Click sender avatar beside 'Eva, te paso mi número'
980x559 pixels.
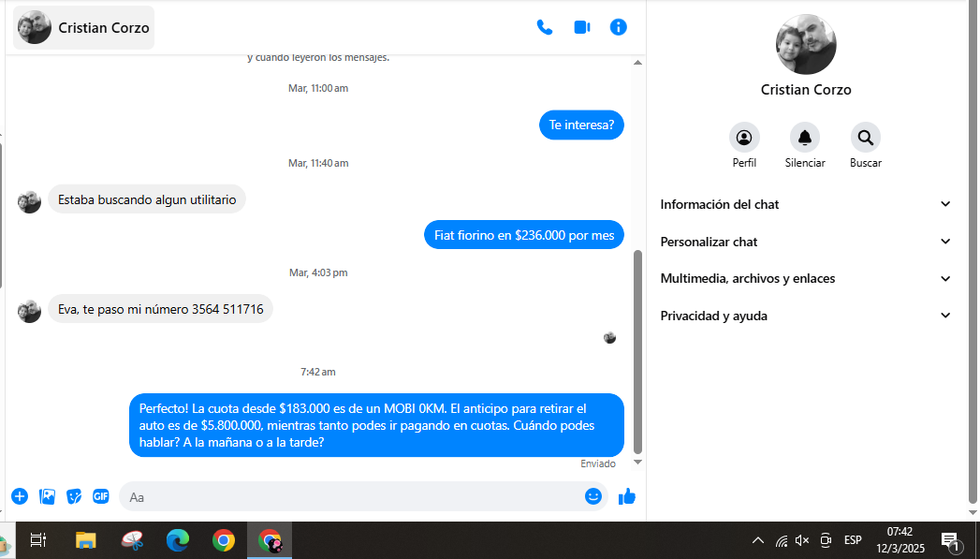29,311
